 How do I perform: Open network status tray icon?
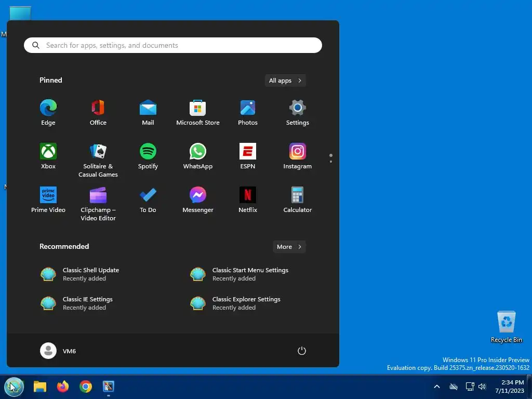pos(470,387)
